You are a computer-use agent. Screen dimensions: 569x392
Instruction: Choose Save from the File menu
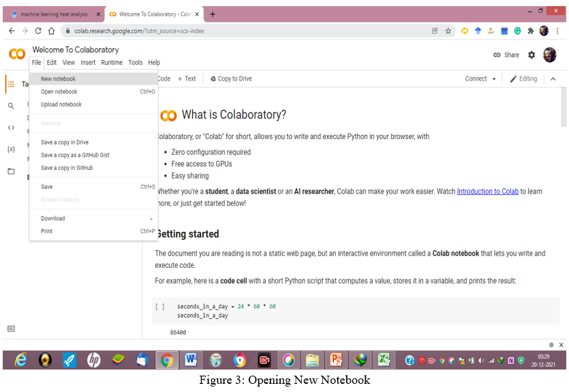coord(93,187)
